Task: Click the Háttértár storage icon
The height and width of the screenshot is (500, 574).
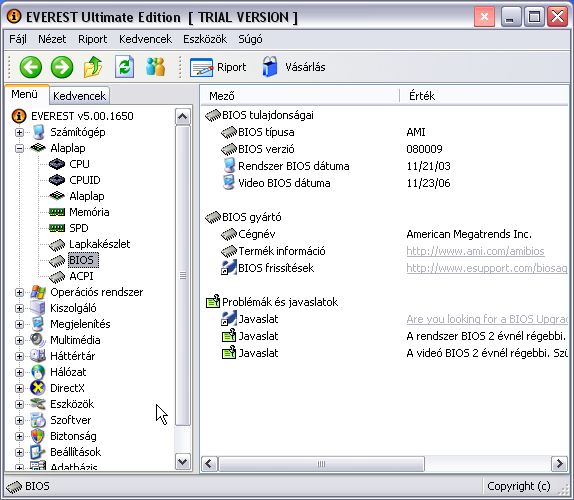Action: 38,356
